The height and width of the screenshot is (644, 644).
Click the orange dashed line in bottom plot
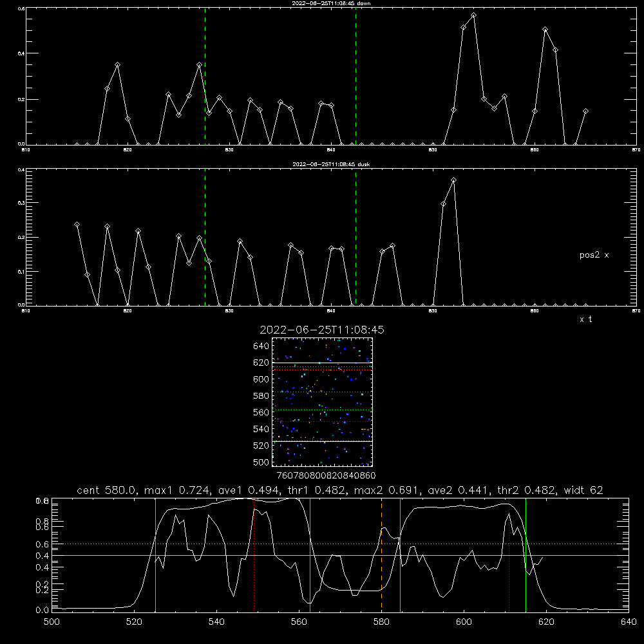point(381,554)
